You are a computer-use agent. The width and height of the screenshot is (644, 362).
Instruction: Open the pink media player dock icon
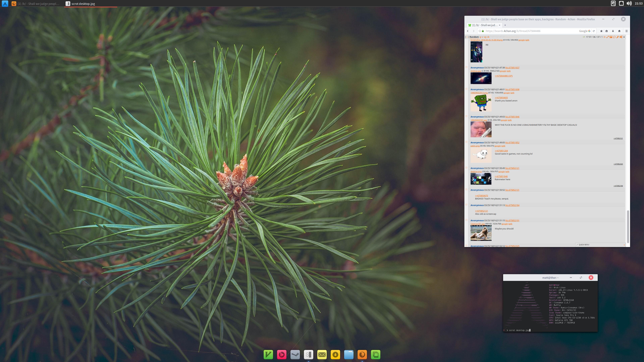(282, 354)
